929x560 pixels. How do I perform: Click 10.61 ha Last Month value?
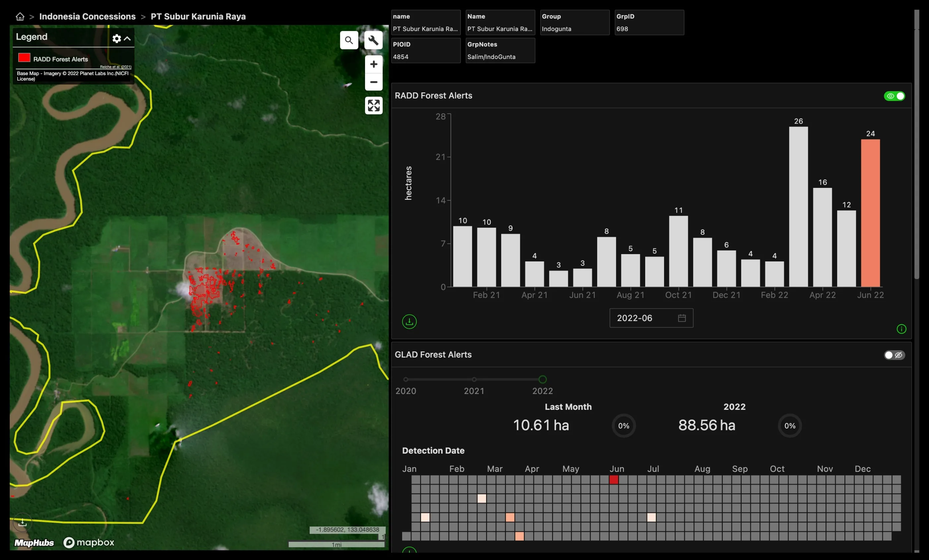click(x=541, y=425)
